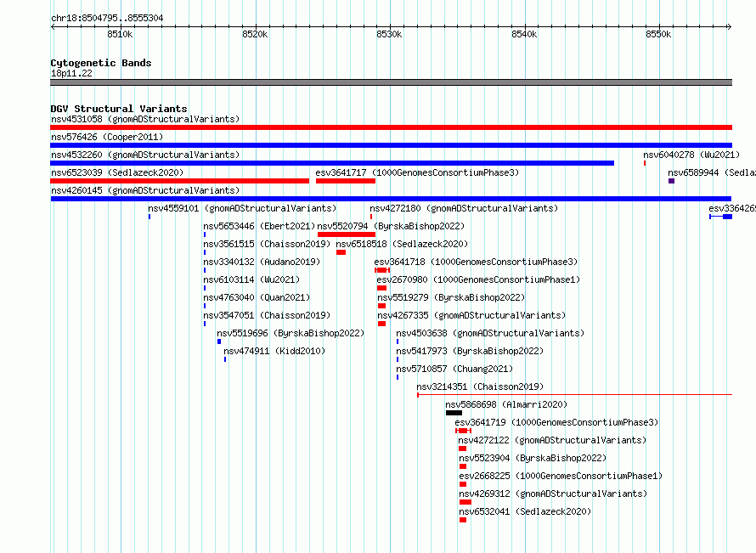Click the Cytogenetic Bands track title
The height and width of the screenshot is (553, 756).
coord(101,63)
